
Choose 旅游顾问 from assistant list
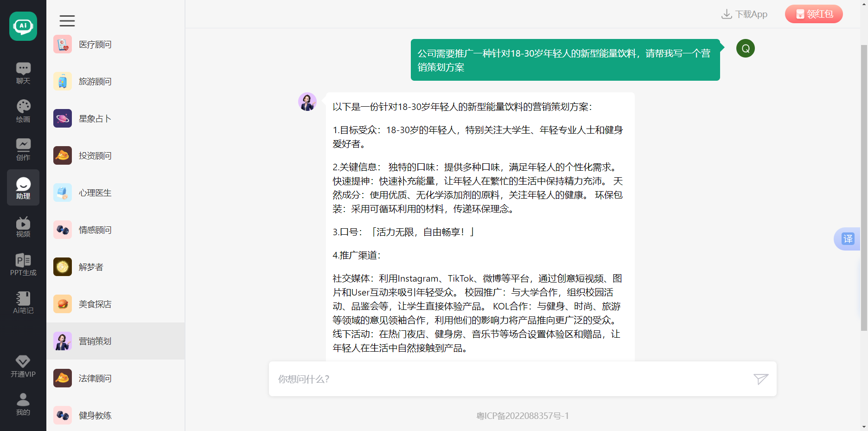coord(115,81)
